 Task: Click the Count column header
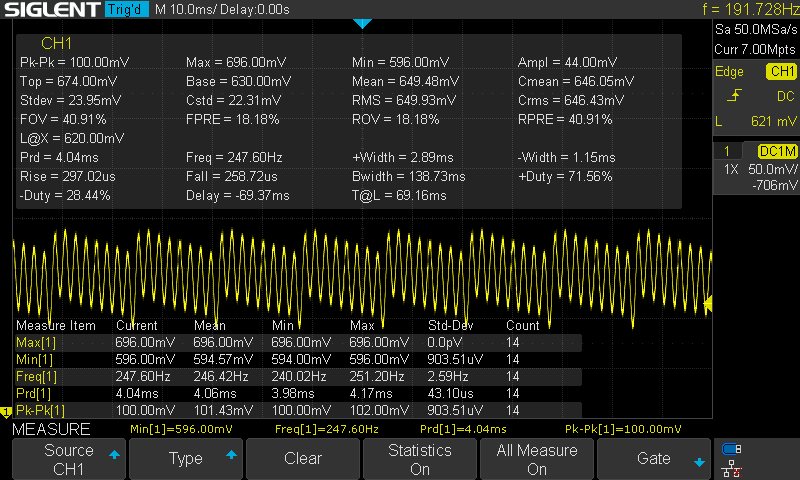pyautogui.click(x=522, y=325)
